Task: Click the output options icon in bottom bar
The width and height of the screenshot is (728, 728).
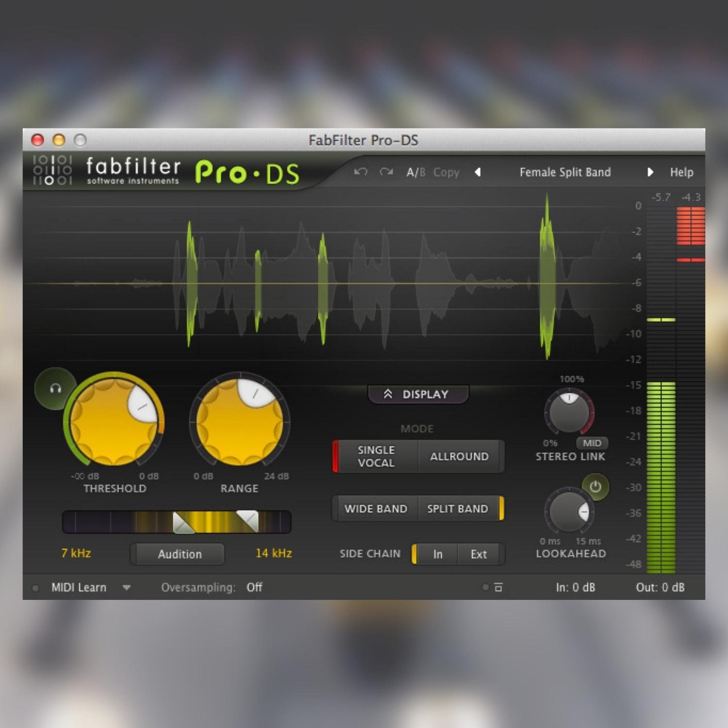Action: point(498,588)
